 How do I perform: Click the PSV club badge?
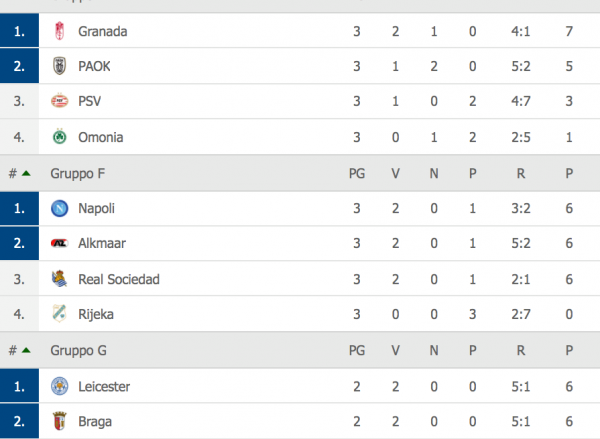click(x=59, y=102)
